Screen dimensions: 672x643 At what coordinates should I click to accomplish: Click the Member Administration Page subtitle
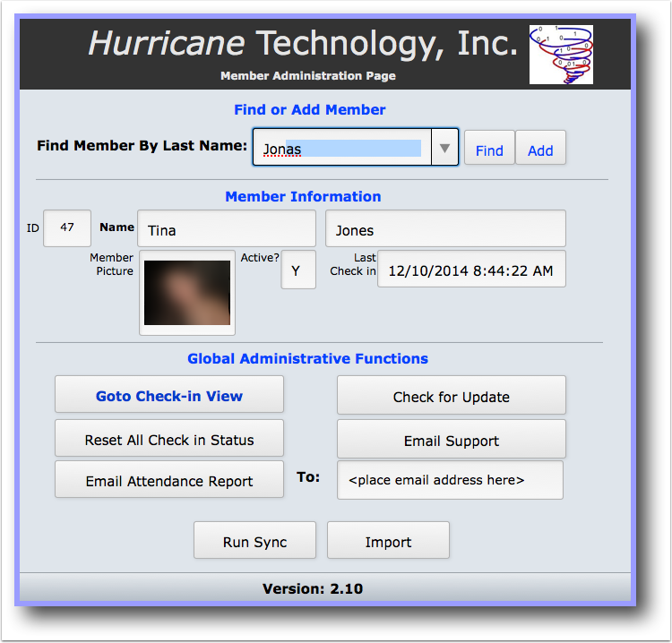point(308,76)
